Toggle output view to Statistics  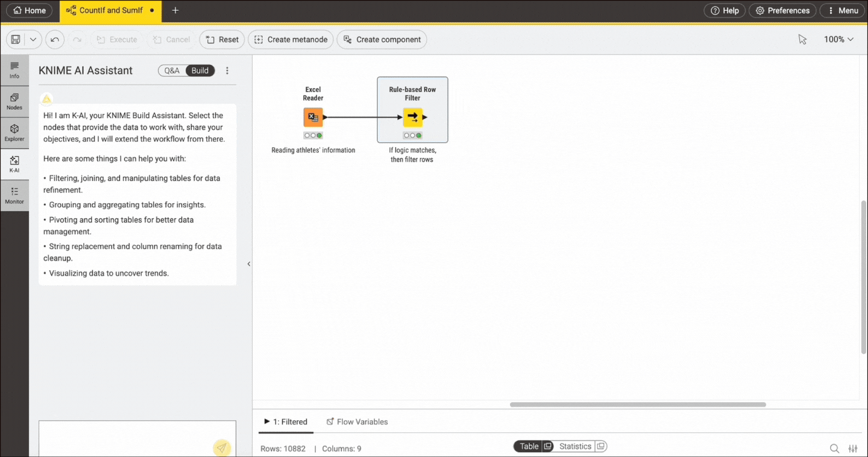point(575,447)
